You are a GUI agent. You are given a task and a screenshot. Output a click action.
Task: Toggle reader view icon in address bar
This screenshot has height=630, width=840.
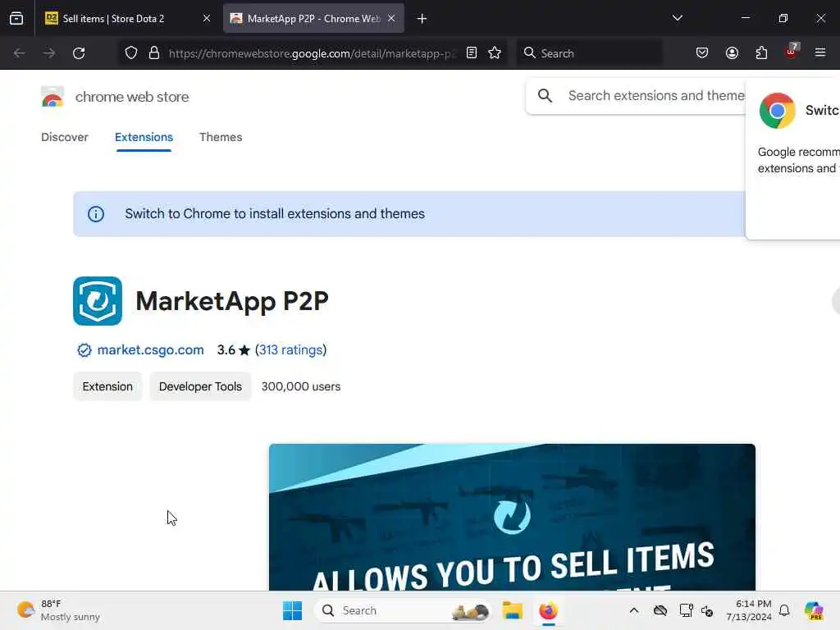click(x=472, y=52)
